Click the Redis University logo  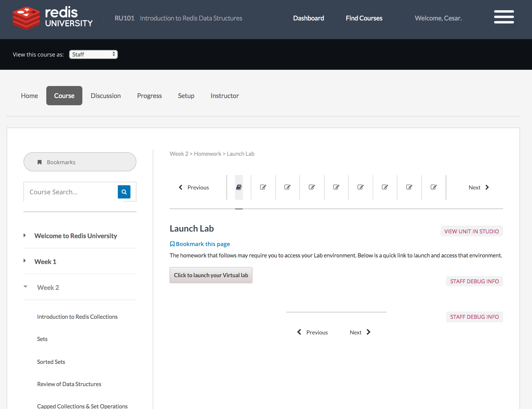click(x=53, y=18)
